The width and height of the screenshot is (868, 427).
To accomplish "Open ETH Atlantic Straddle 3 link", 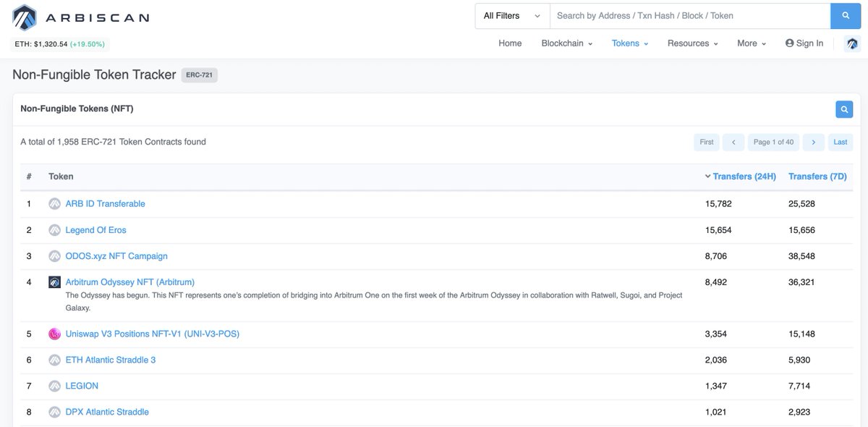I will point(111,360).
